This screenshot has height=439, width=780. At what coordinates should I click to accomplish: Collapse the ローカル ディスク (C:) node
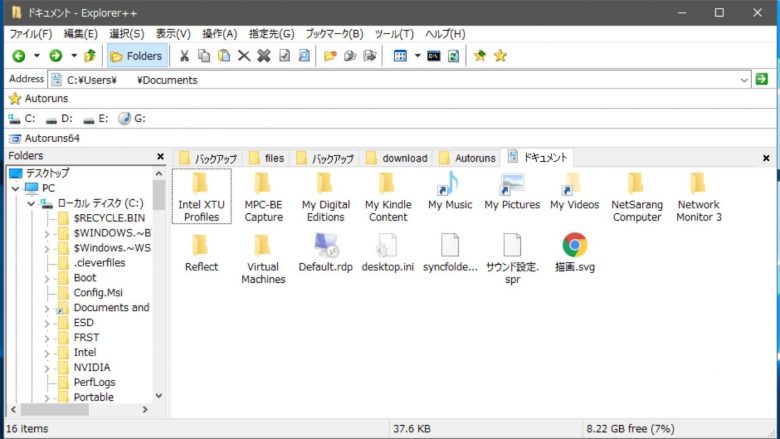[x=31, y=203]
